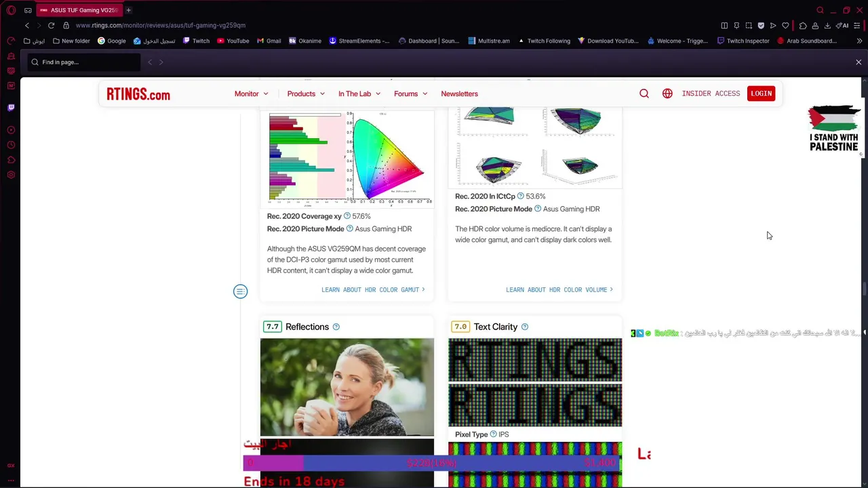Viewport: 868px width, 488px height.
Task: Open the ad blocker shield icon
Action: pyautogui.click(x=761, y=26)
